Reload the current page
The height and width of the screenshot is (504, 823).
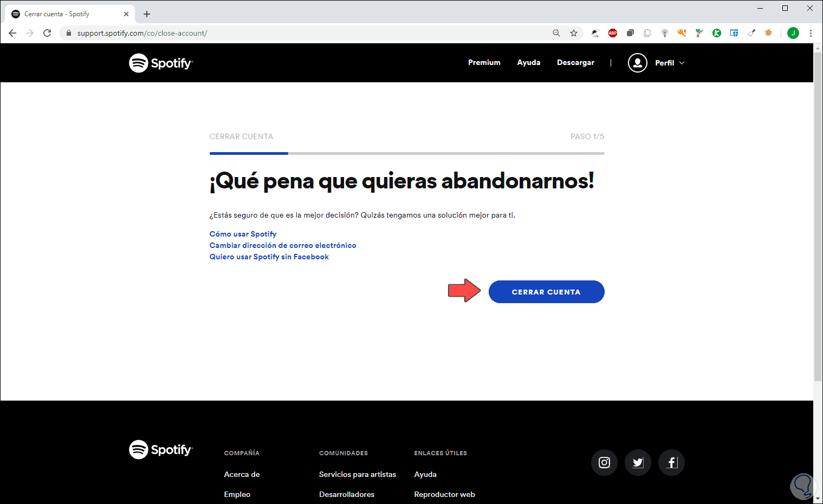click(47, 33)
